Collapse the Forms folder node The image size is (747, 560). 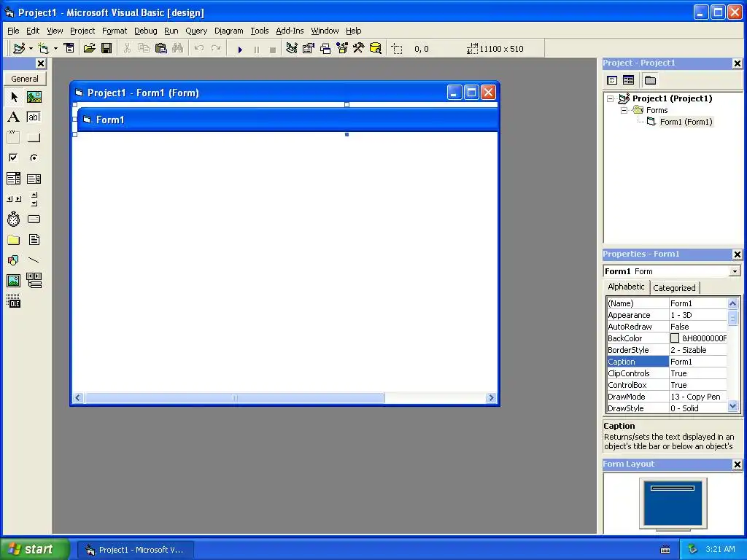pyautogui.click(x=624, y=111)
